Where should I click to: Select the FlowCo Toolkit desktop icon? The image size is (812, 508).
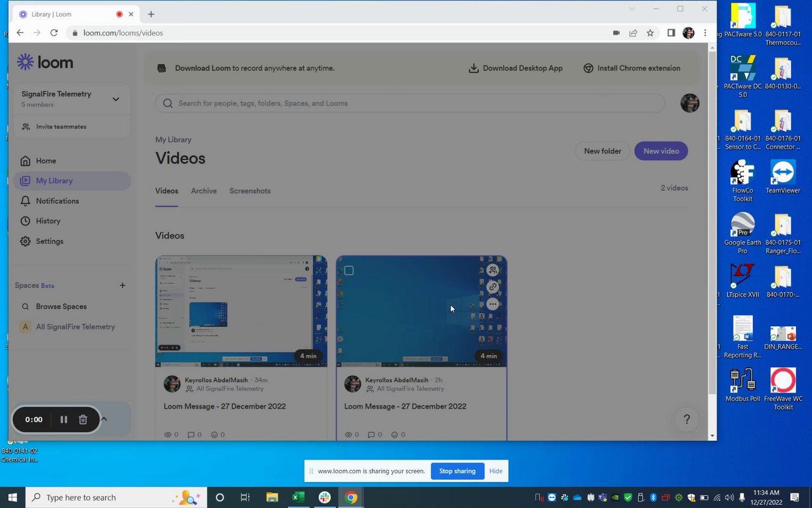tap(743, 182)
